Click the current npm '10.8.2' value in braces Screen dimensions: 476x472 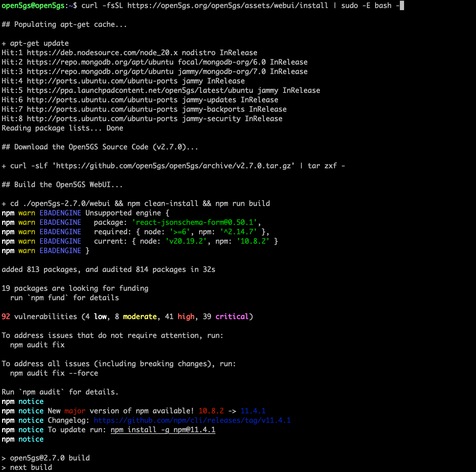pos(253,241)
